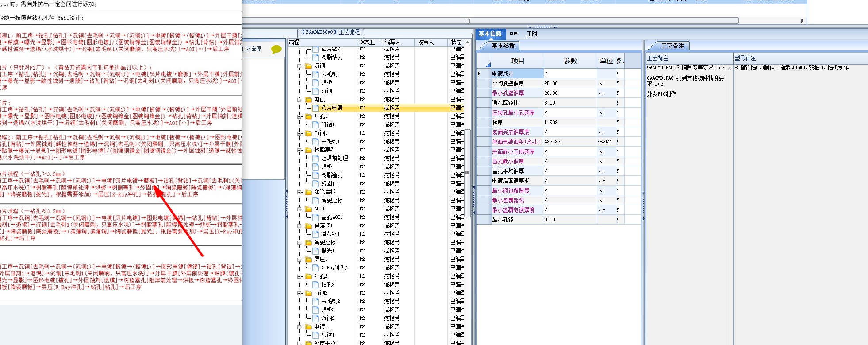Collapse the AOI1 folder node
This screenshot has width=868, height=345.
(300, 209)
